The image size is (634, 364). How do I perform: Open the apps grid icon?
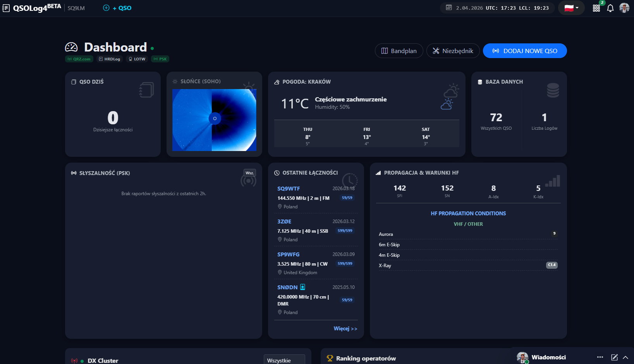pyautogui.click(x=596, y=8)
